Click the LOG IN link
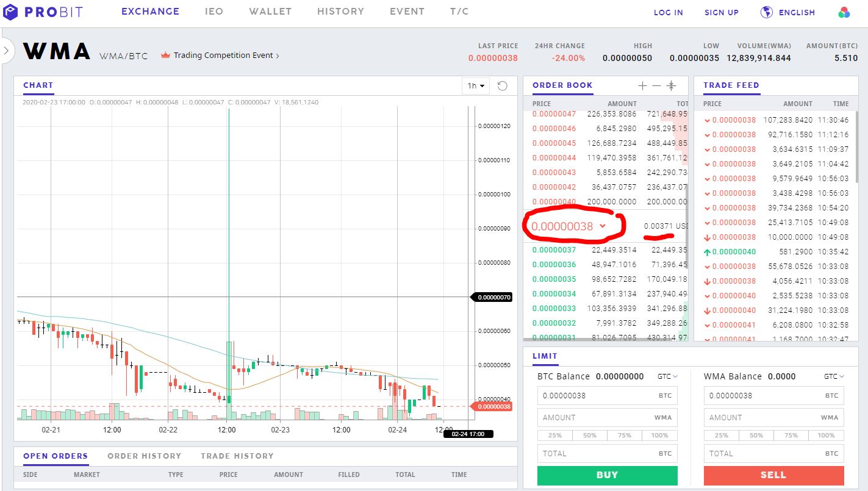The image size is (868, 491). [668, 12]
